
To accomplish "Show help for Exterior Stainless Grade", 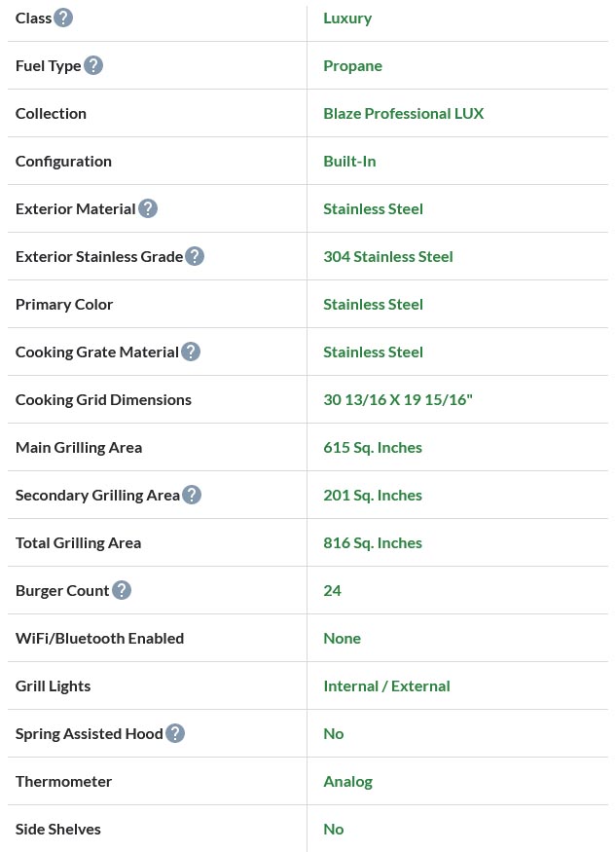I will click(195, 256).
